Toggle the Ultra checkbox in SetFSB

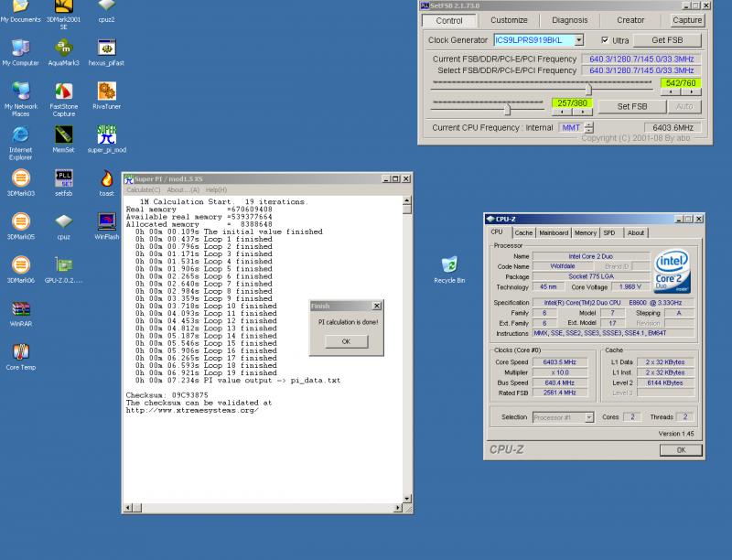coord(605,40)
